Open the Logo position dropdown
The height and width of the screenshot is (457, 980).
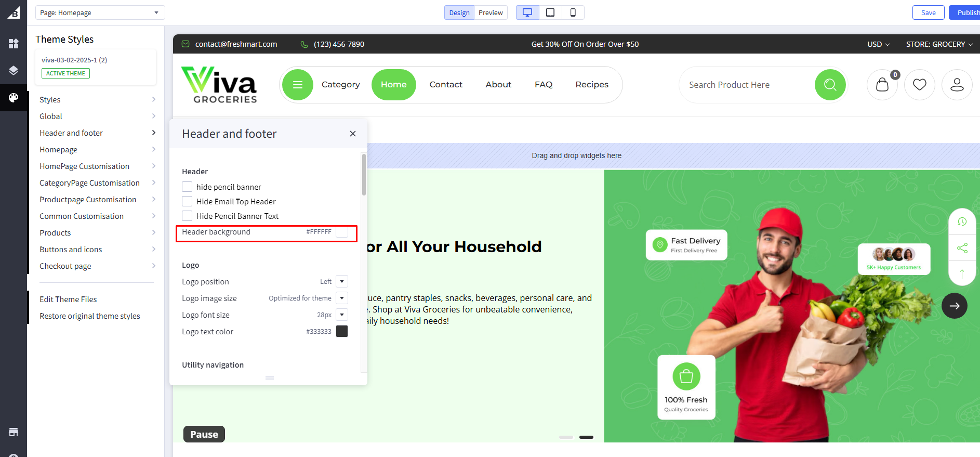click(x=342, y=281)
